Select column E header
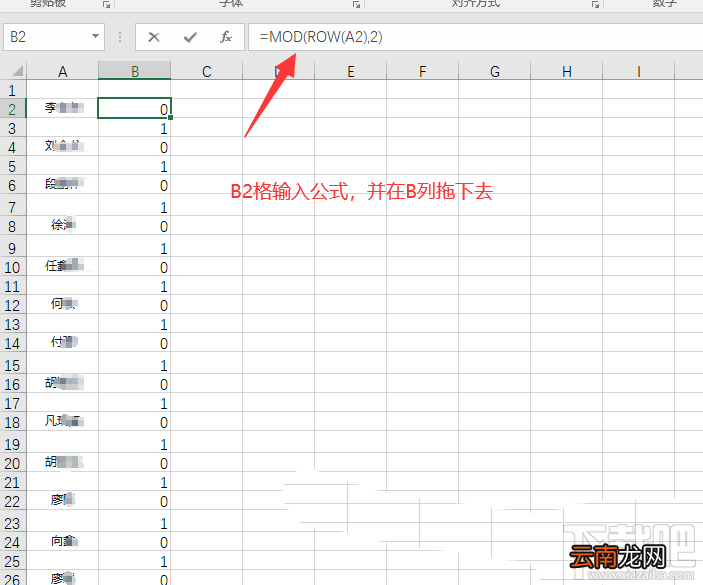703x585 pixels. pyautogui.click(x=351, y=71)
